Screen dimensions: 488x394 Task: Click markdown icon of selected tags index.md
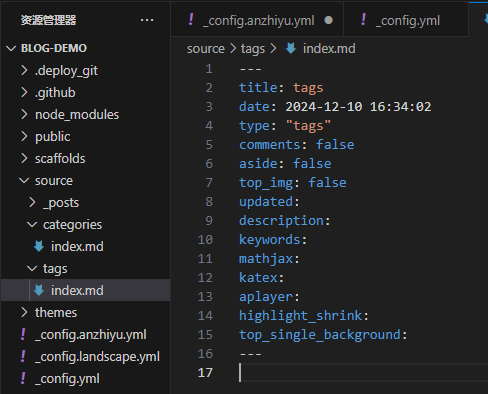tap(39, 290)
